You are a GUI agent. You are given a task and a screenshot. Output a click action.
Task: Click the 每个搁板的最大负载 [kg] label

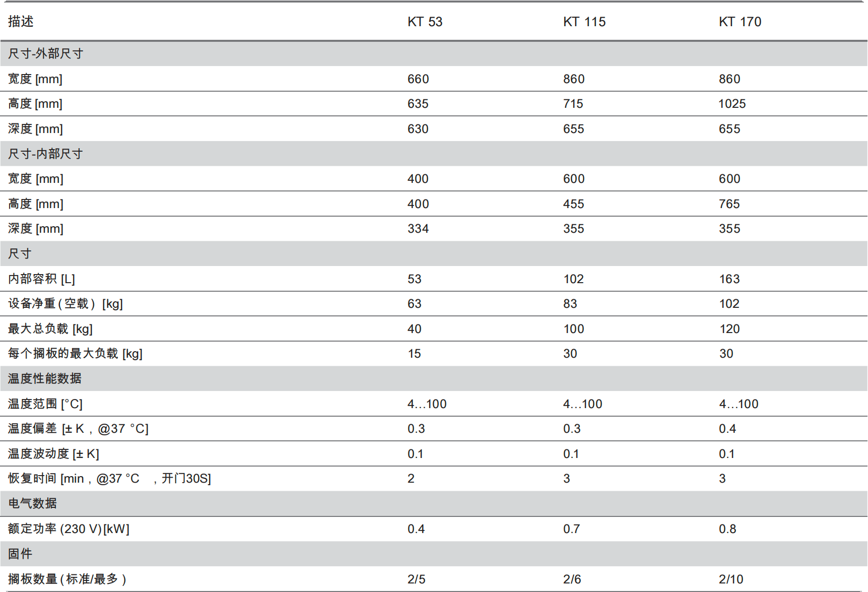click(x=75, y=354)
